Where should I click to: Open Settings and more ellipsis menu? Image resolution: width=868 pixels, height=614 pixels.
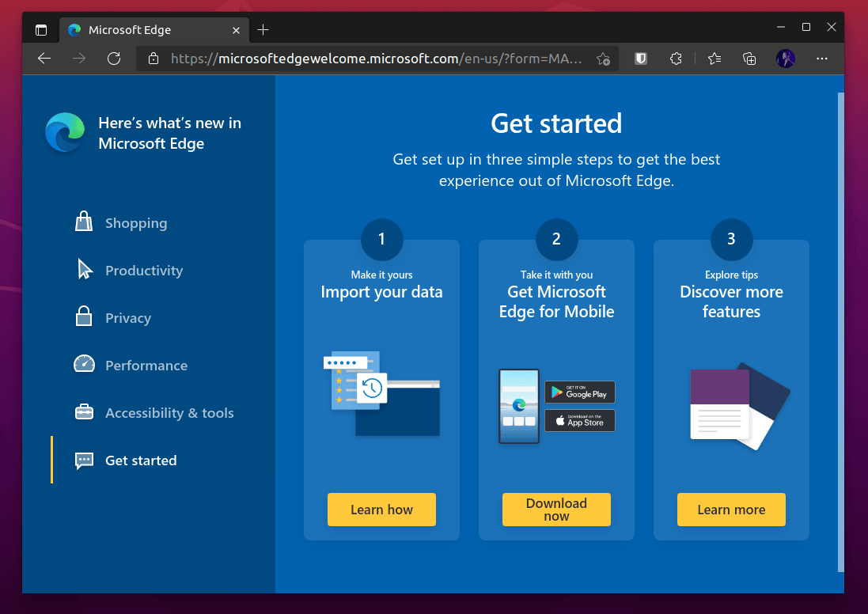click(822, 59)
